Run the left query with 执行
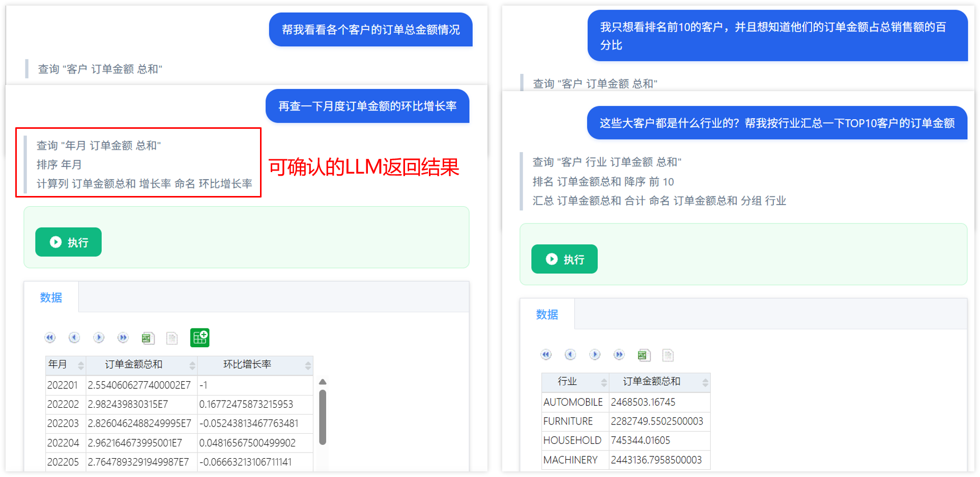 (x=68, y=242)
